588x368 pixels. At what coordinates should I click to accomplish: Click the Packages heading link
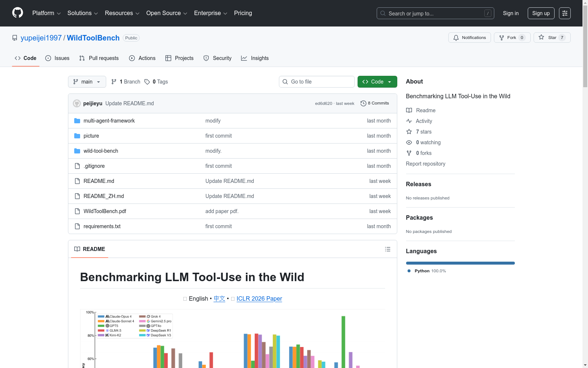[x=419, y=217]
